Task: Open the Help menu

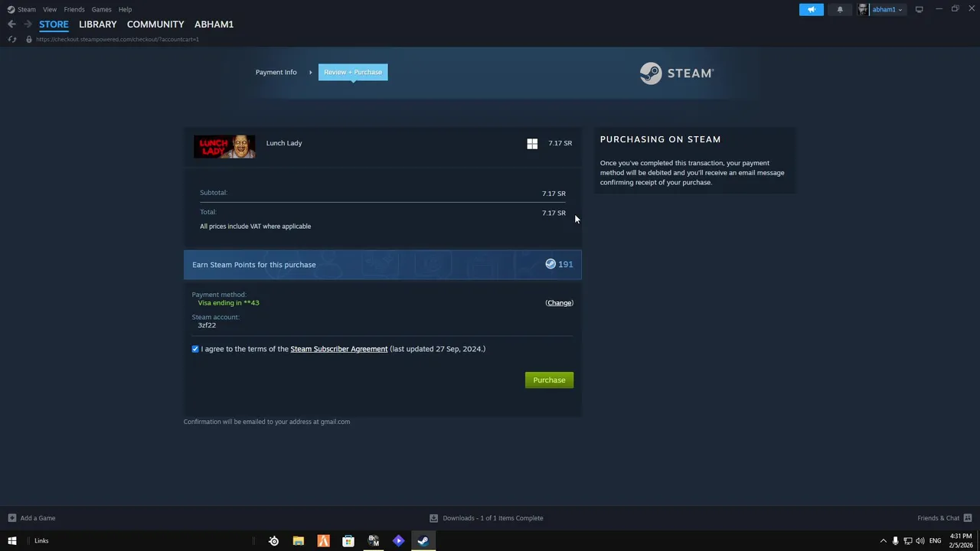Action: tap(125, 9)
